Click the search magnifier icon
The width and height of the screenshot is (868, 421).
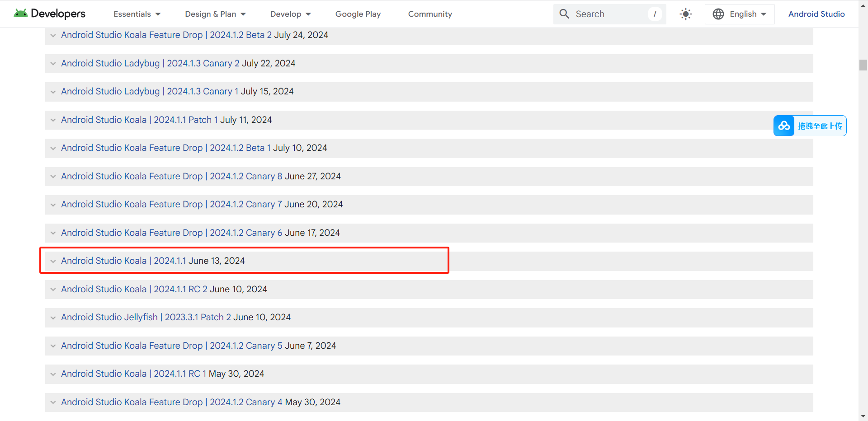564,14
